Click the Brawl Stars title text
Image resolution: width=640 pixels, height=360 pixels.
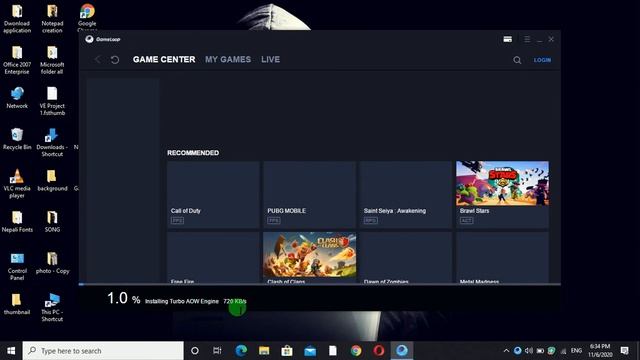coord(474,211)
